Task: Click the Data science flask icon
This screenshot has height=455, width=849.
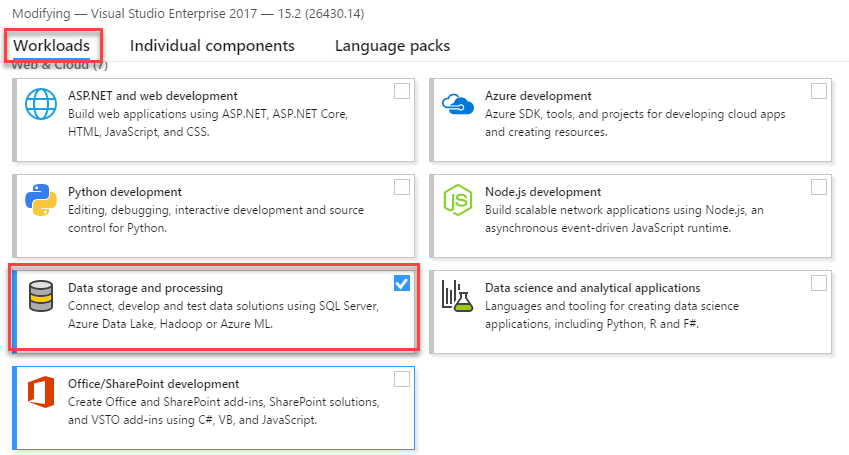Action: (x=457, y=297)
